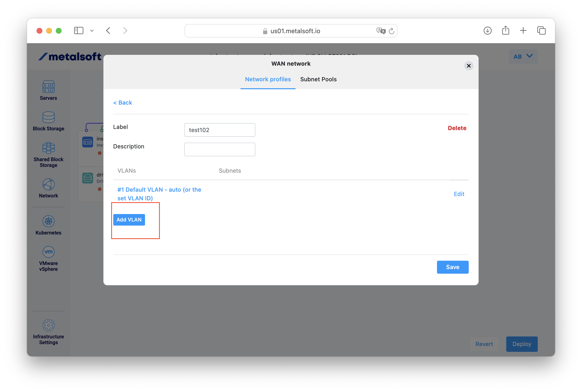The width and height of the screenshot is (582, 392).
Task: Click the red Delete link
Action: click(457, 128)
